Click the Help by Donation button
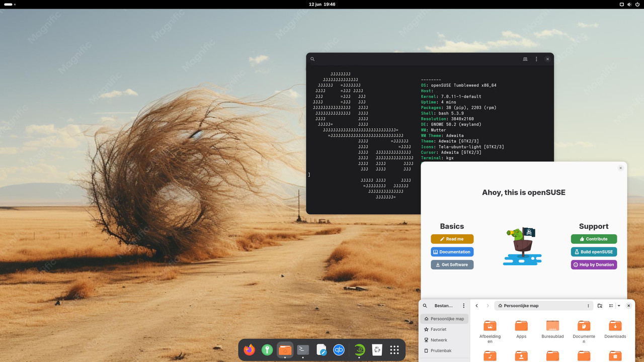This screenshot has height=362, width=644. click(594, 264)
